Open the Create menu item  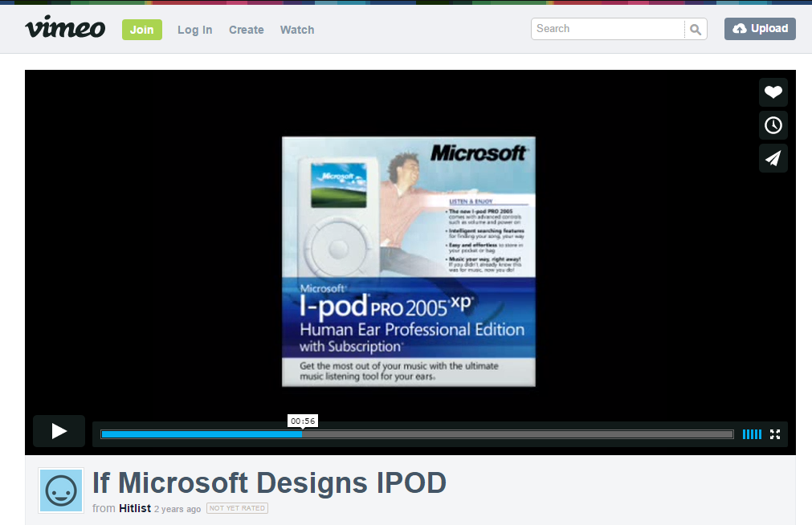[x=247, y=30]
